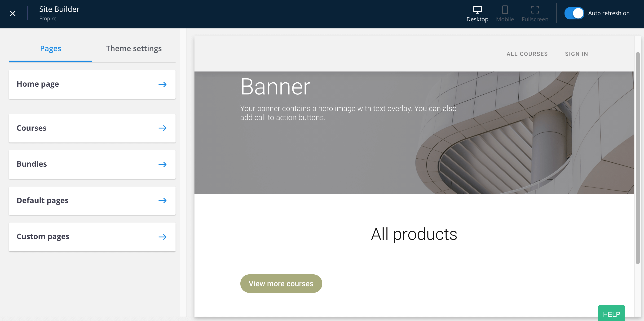The width and height of the screenshot is (644, 321).
Task: Click the Home page arrow icon
Action: (163, 85)
